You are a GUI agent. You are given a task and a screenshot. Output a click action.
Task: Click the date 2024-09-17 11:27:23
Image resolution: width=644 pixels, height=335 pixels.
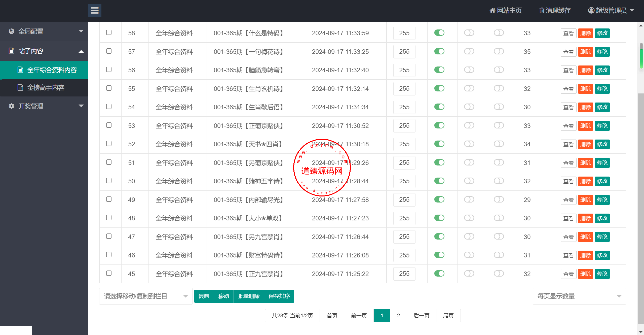coord(340,218)
